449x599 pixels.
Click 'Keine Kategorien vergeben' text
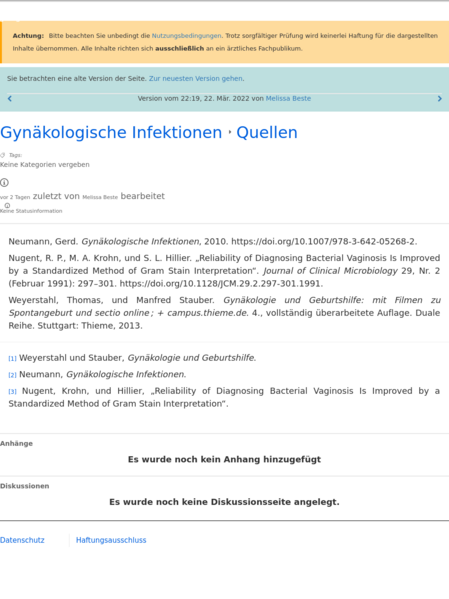(45, 165)
